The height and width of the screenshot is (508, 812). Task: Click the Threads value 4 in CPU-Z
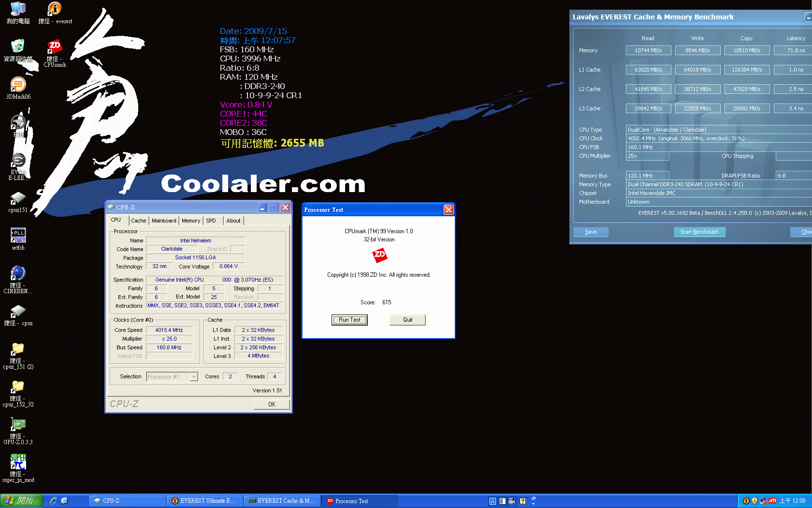pos(275,376)
